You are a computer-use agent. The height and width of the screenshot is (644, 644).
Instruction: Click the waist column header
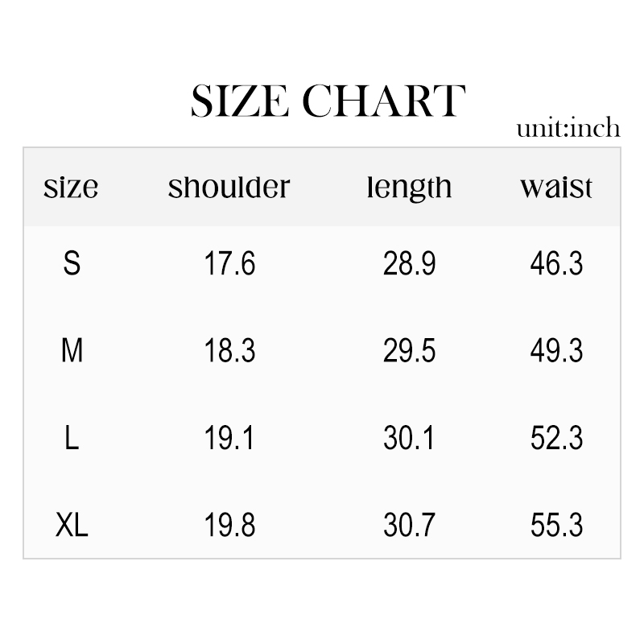click(556, 188)
